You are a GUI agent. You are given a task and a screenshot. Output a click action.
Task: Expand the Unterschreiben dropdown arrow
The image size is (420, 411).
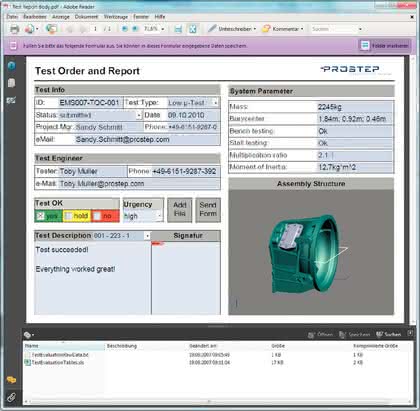tap(255, 29)
